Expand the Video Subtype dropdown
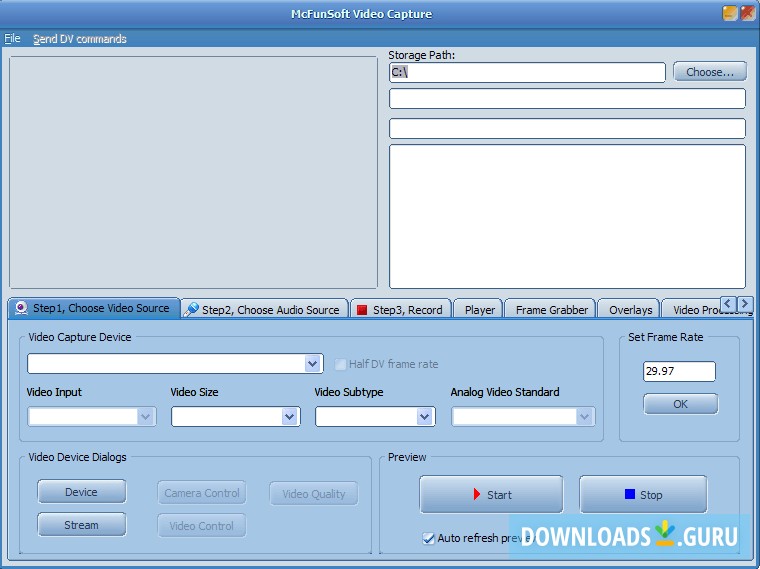This screenshot has width=760, height=569. click(425, 416)
